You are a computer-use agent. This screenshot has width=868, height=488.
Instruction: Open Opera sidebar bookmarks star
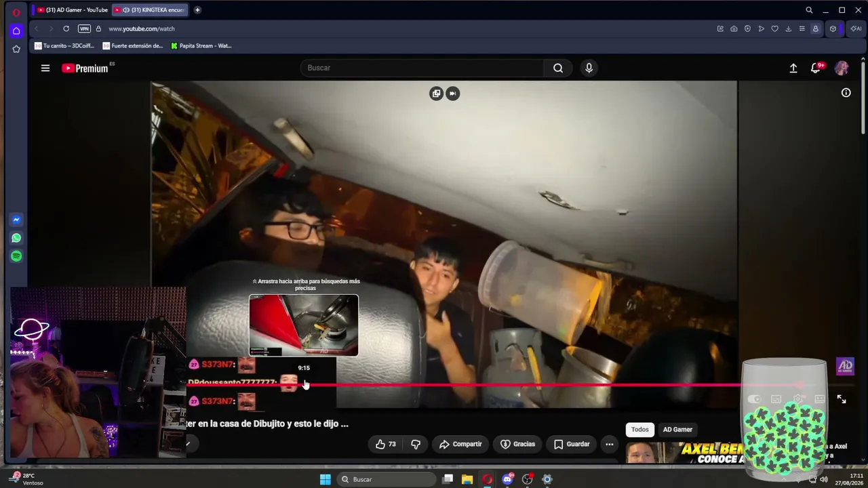click(16, 49)
